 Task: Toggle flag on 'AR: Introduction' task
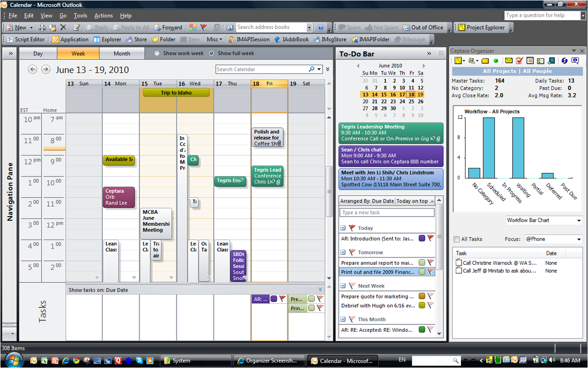[430, 238]
